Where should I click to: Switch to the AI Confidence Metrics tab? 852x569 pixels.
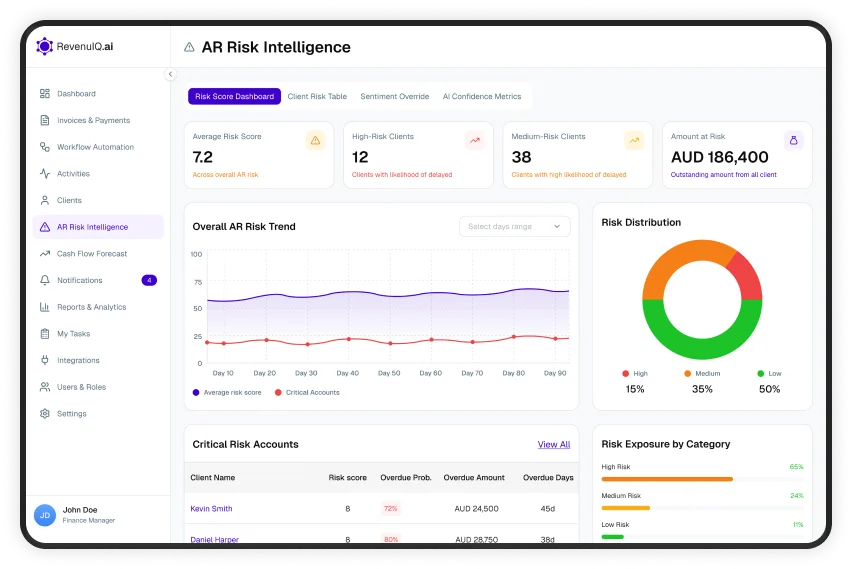pos(481,96)
